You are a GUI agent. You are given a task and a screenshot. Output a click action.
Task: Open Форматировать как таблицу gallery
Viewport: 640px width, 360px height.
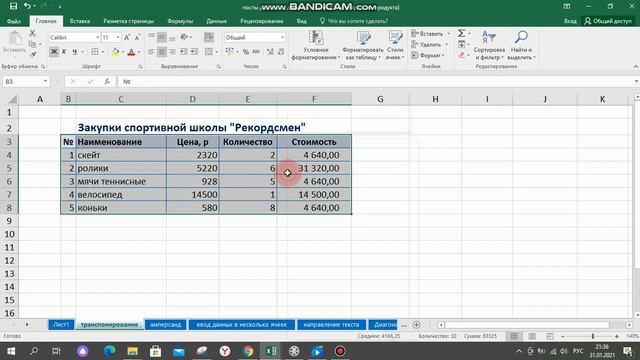click(363, 45)
